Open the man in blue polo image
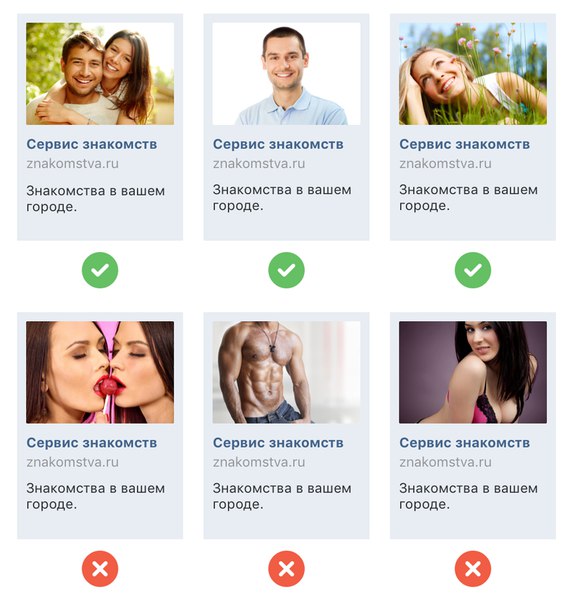This screenshot has height=604, width=573. pyautogui.click(x=286, y=74)
